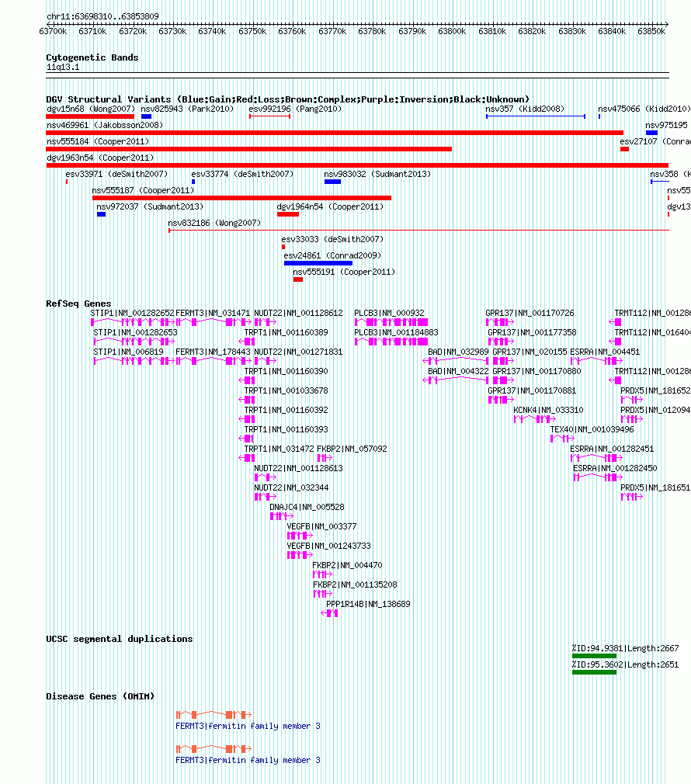Open the DGV Structural Variants track title
691x784 pixels.
[287, 99]
